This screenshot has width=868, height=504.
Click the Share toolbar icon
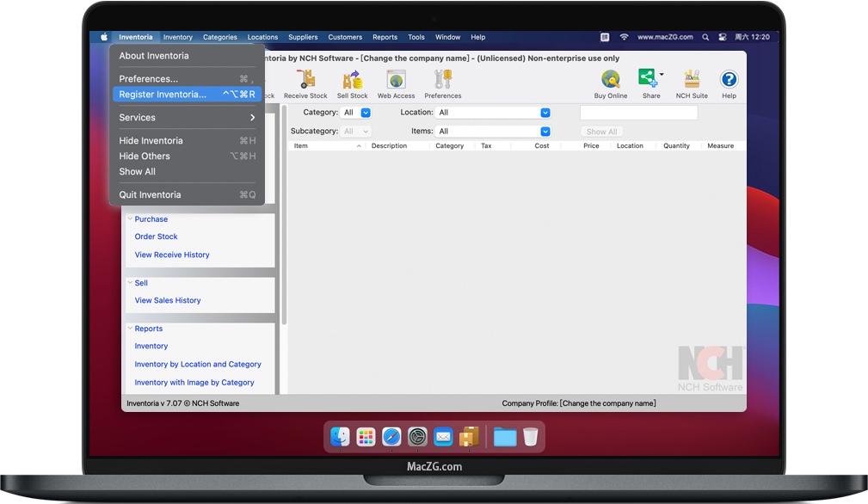coord(649,79)
